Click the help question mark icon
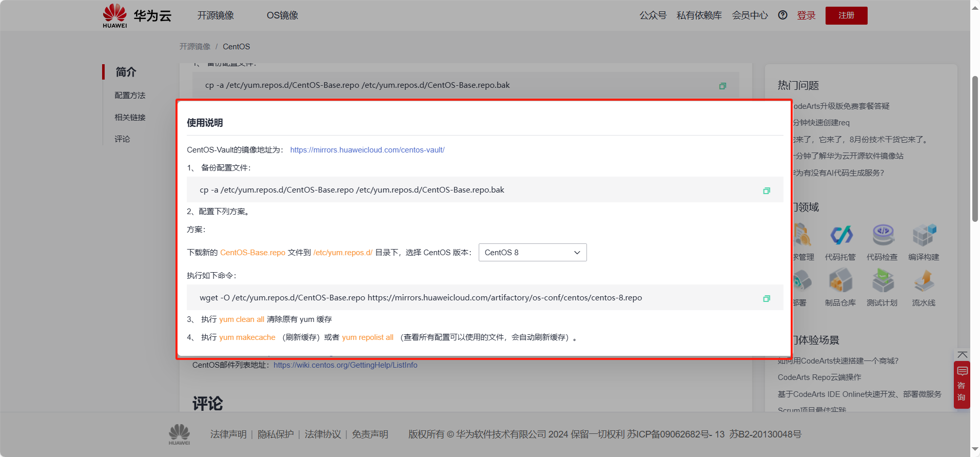Screen dimensions: 980x457 click(782, 15)
